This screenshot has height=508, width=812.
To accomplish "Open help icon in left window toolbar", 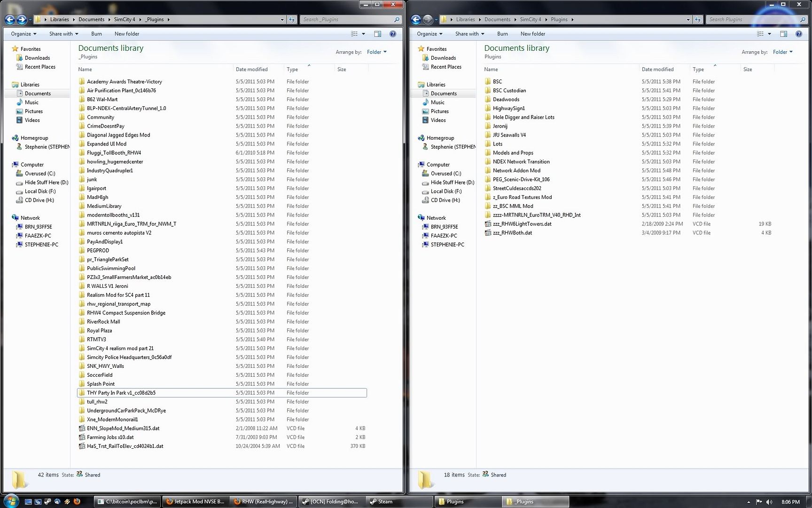I will [393, 34].
